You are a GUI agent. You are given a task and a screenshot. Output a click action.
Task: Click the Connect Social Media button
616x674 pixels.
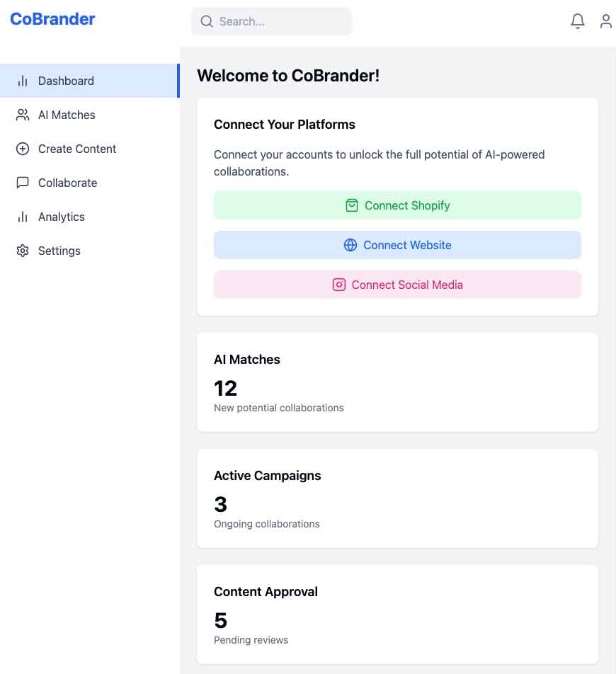coord(397,285)
